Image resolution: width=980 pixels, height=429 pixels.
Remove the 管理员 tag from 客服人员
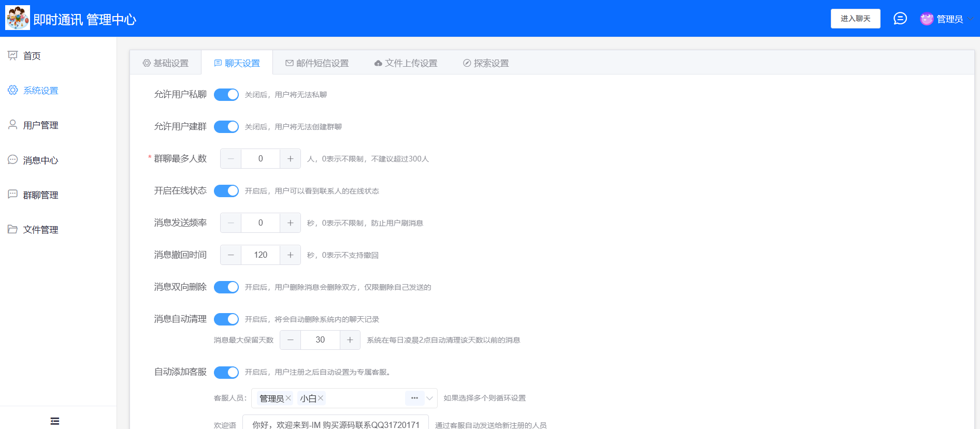click(289, 398)
